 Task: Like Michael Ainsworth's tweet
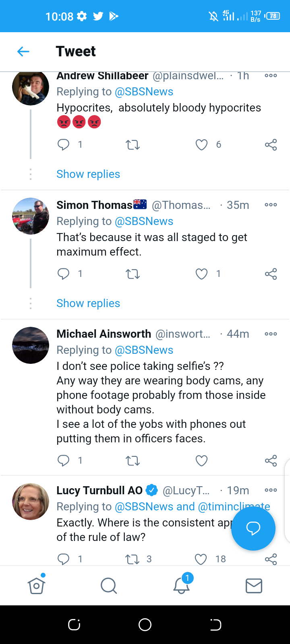click(201, 460)
